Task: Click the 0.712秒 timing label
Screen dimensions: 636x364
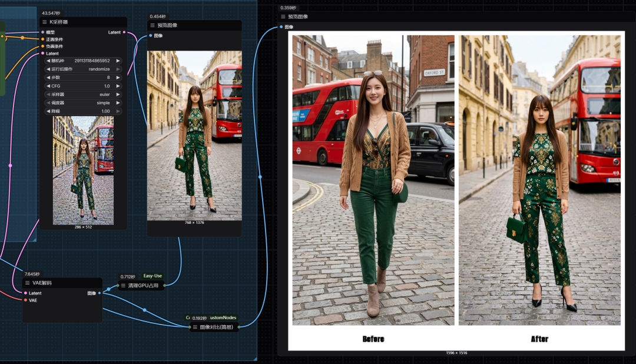Action: click(128, 277)
